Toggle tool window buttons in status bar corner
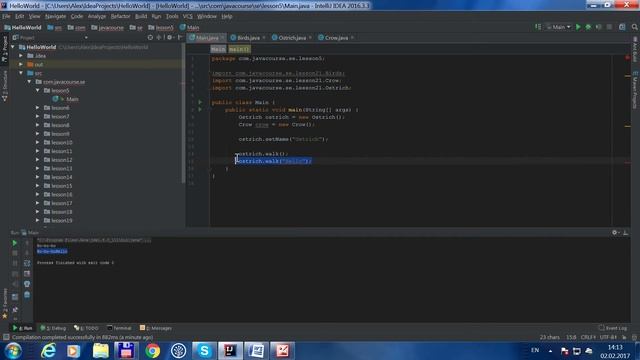 pos(6,337)
